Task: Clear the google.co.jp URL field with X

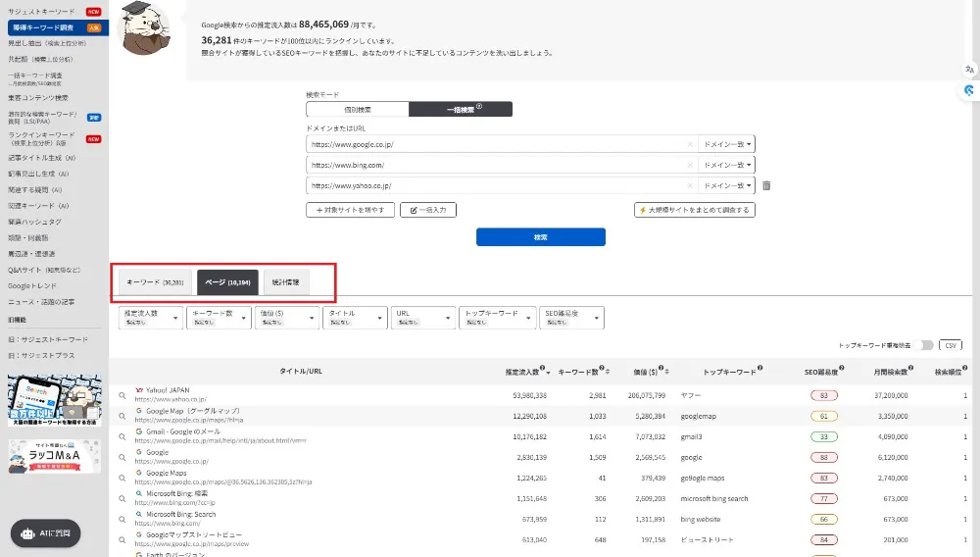Action: 690,144
